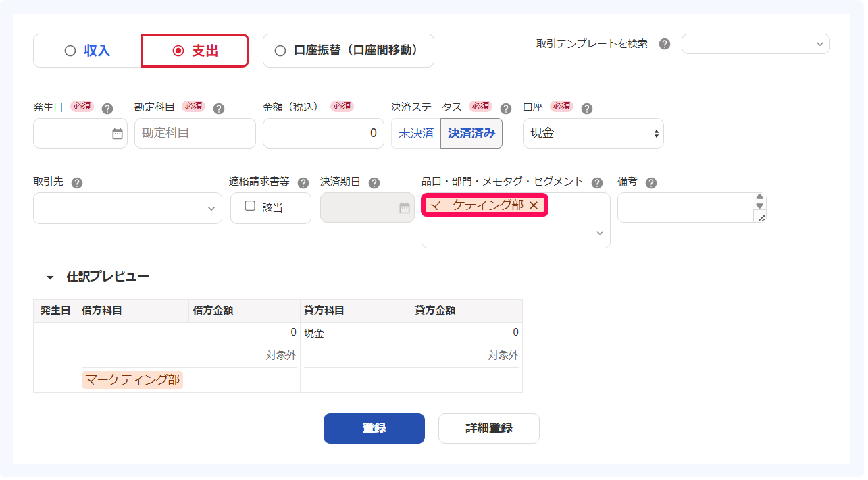The image size is (868, 480).
Task: Click the 備考 scroll up arrow
Action: click(x=760, y=197)
